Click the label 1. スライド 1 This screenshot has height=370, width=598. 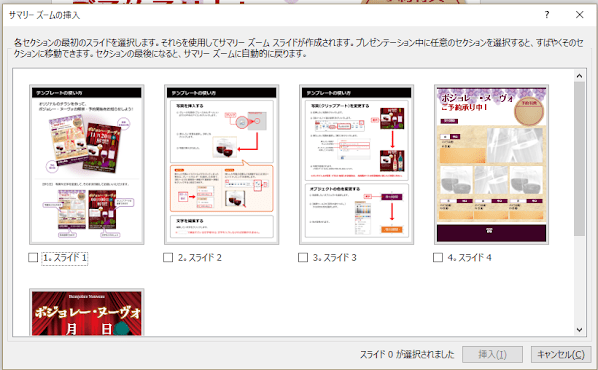tap(65, 258)
